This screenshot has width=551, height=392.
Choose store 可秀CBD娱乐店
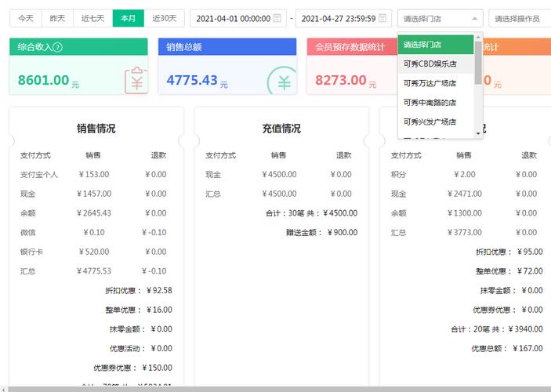click(436, 64)
